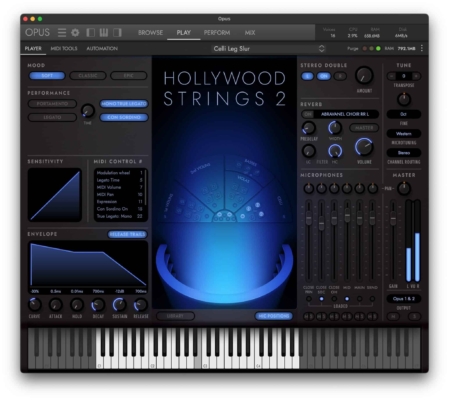Image resolution: width=449 pixels, height=400 pixels.
Task: Enable Legato performance mode
Action: click(52, 117)
